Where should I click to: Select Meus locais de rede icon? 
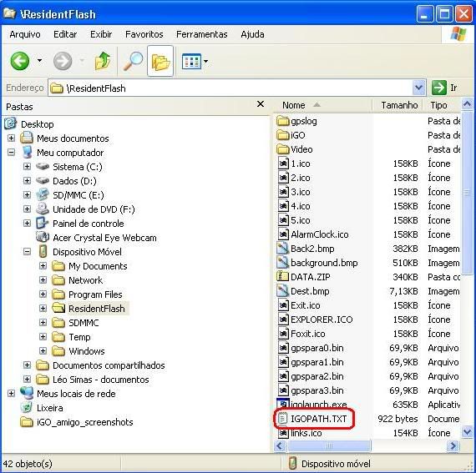pyautogui.click(x=27, y=393)
